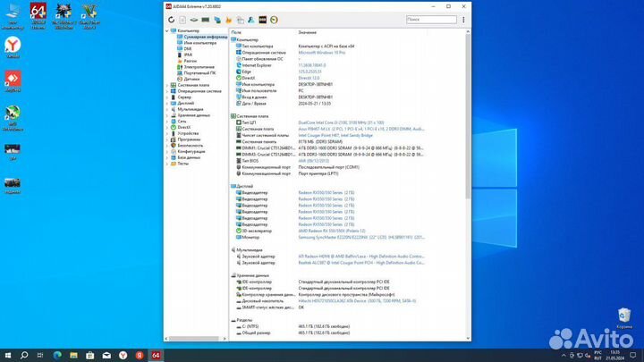Open the AMD Radeon RX 550/550X (Polaris 12) link
The width and height of the screenshot is (644, 362).
[332, 231]
